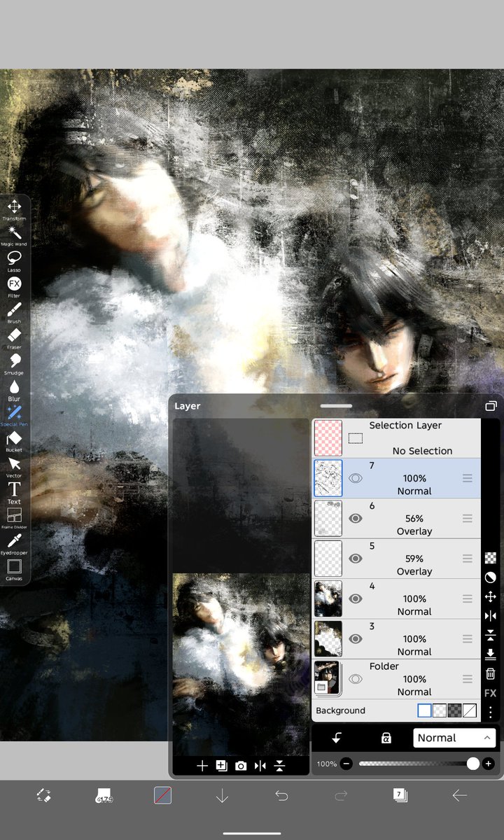The width and height of the screenshot is (504, 840).
Task: Click the invert layer colors icon
Action: tap(490, 577)
